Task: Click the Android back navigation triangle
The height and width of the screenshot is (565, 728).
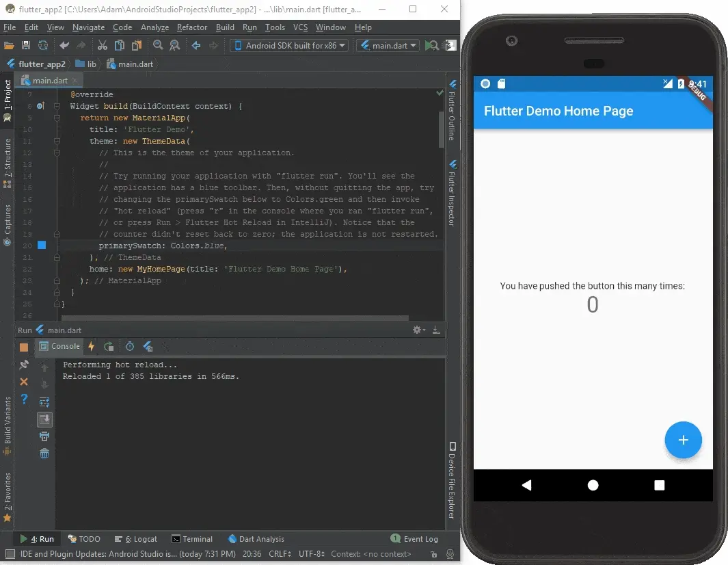Action: [x=526, y=485]
